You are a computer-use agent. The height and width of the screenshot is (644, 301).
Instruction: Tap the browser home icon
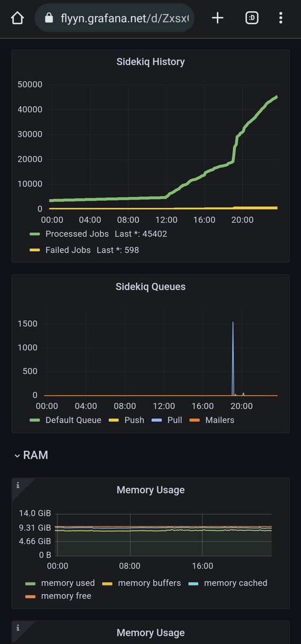17,18
